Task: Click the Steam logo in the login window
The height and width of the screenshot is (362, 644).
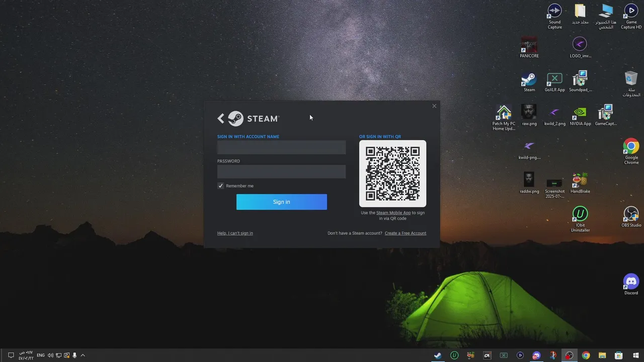Action: (253, 119)
